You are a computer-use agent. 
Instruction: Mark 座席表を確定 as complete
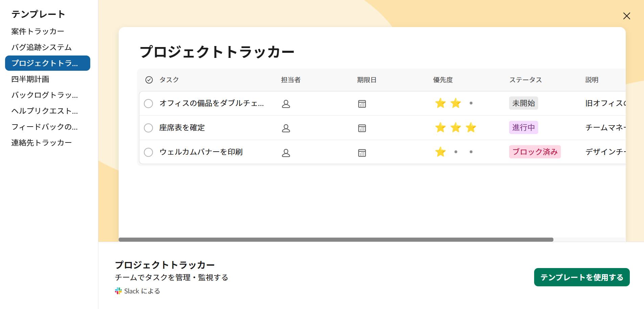(148, 128)
